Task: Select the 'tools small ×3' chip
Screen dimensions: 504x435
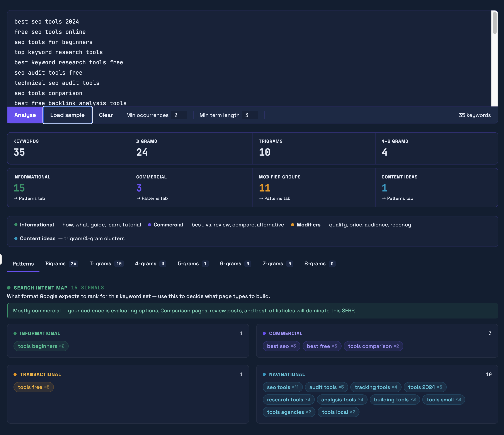Action: [x=444, y=399]
